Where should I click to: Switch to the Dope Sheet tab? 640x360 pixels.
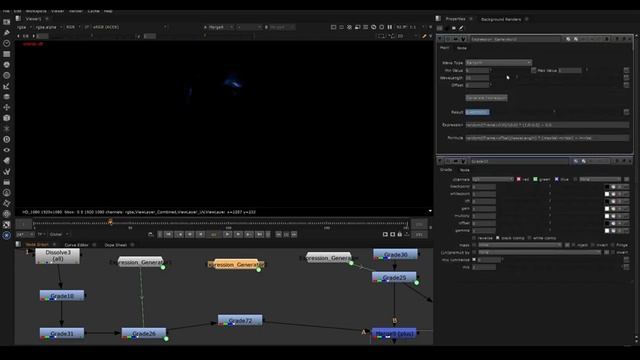(x=116, y=245)
